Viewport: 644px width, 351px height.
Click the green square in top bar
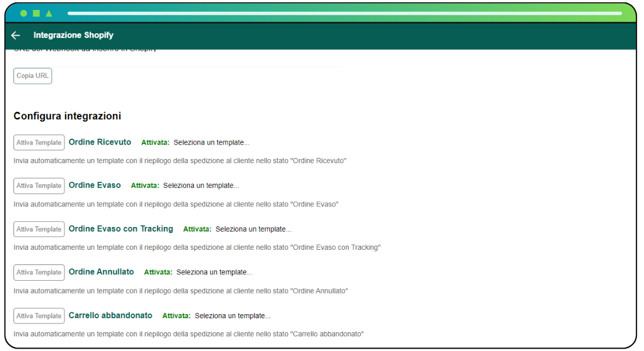(36, 13)
